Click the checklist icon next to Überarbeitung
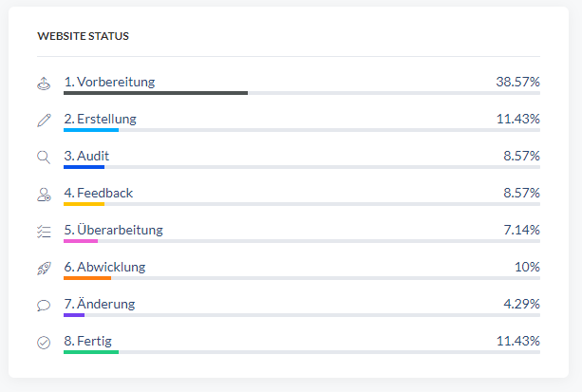This screenshot has width=582, height=392. [43, 231]
